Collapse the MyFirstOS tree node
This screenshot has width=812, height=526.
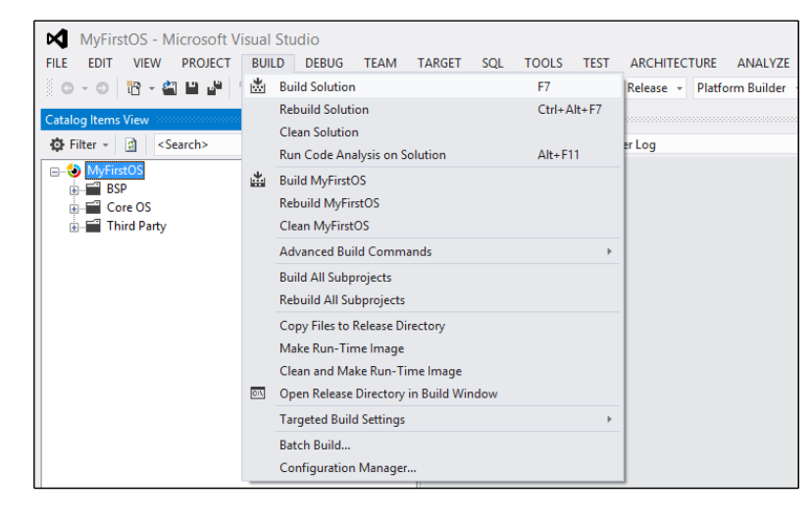[54, 172]
